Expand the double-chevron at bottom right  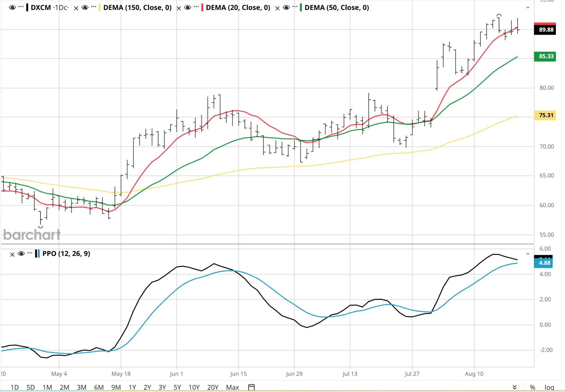(x=514, y=387)
